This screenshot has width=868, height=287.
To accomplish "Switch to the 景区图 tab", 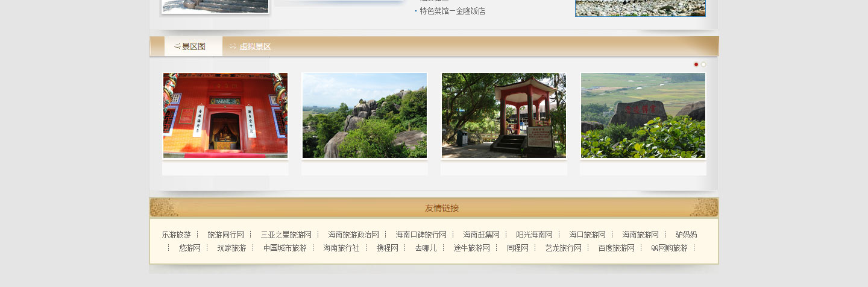I will coord(193,46).
